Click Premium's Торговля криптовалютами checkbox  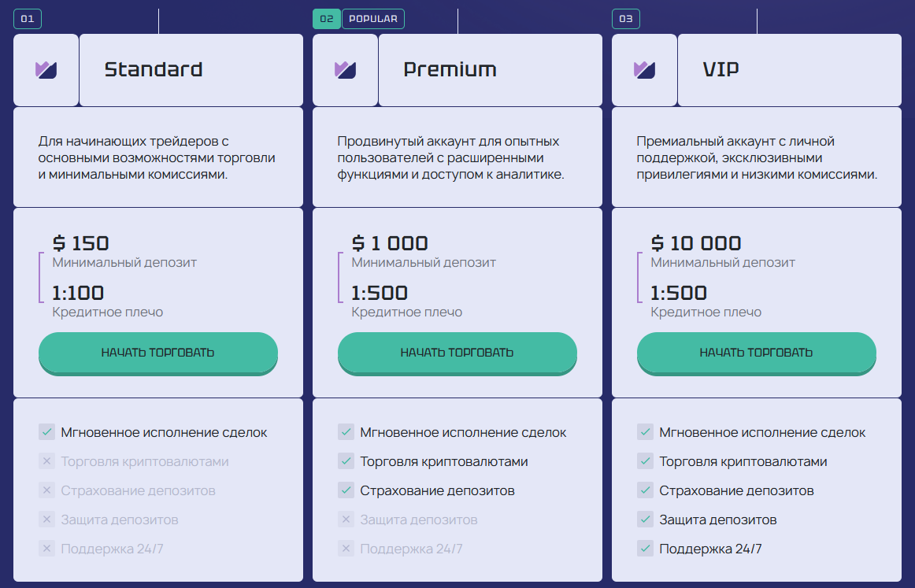click(x=346, y=461)
